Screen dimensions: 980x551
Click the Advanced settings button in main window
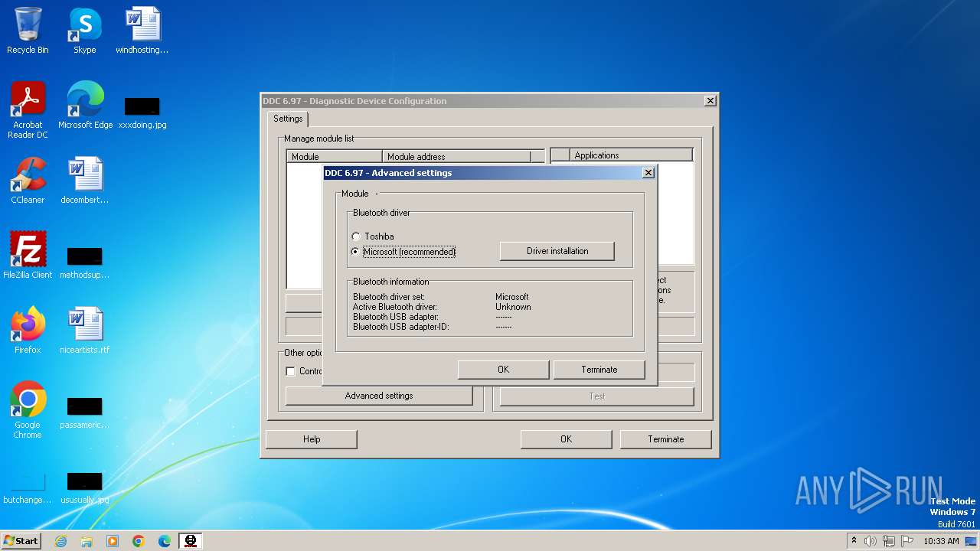tap(379, 396)
